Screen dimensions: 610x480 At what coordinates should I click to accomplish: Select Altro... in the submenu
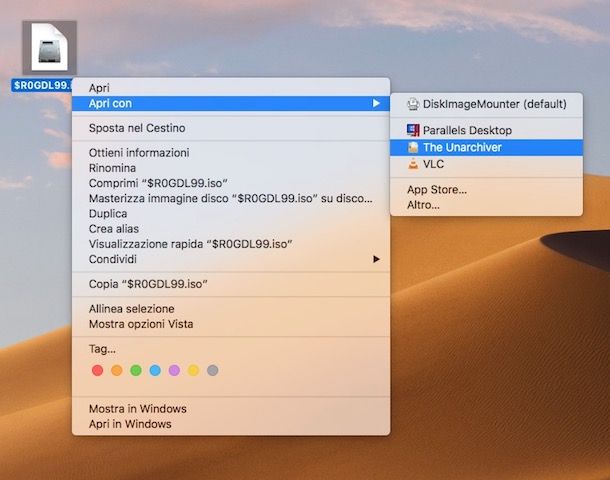(486, 205)
